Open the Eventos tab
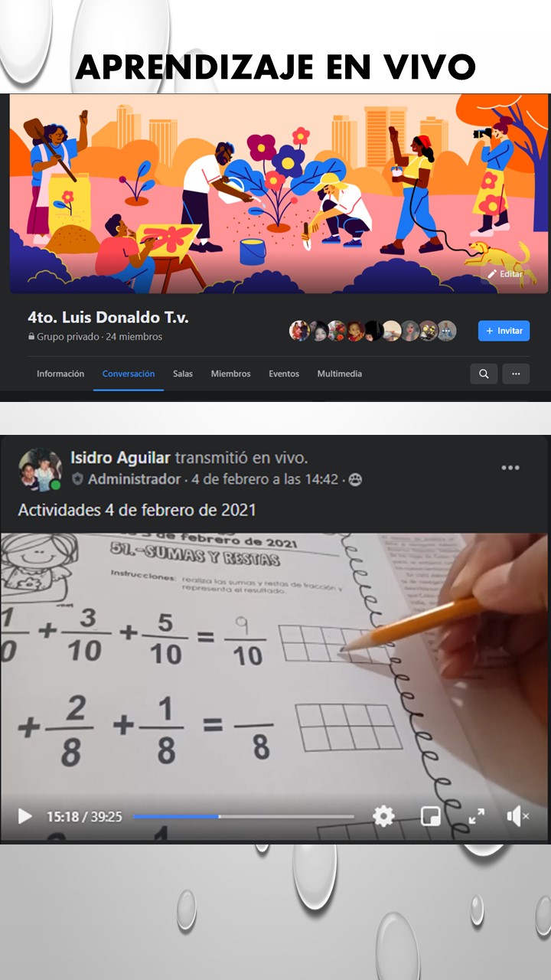 (284, 374)
